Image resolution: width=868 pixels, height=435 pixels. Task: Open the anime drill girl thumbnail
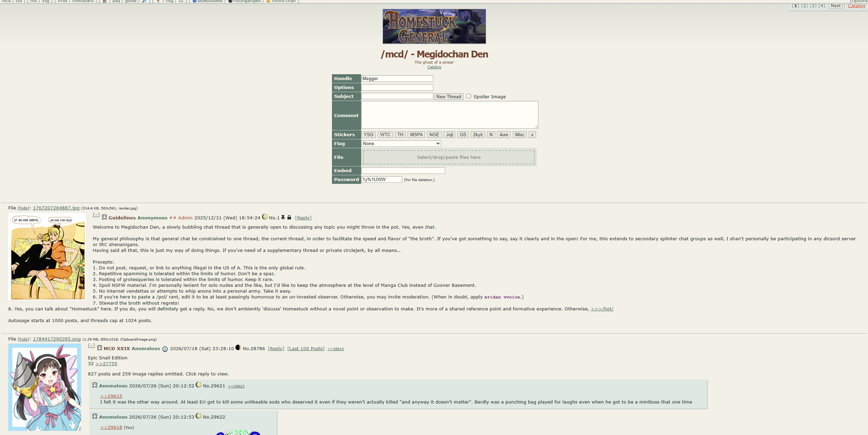[x=44, y=387]
